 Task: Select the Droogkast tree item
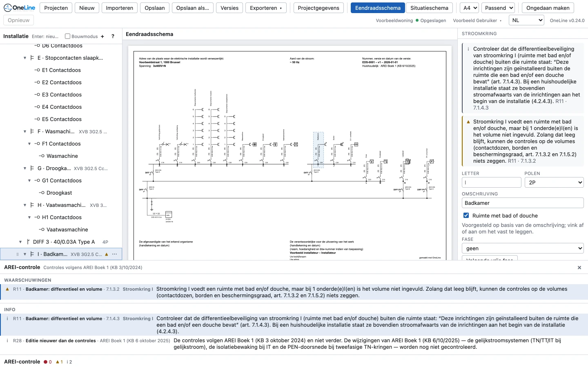(x=61, y=193)
